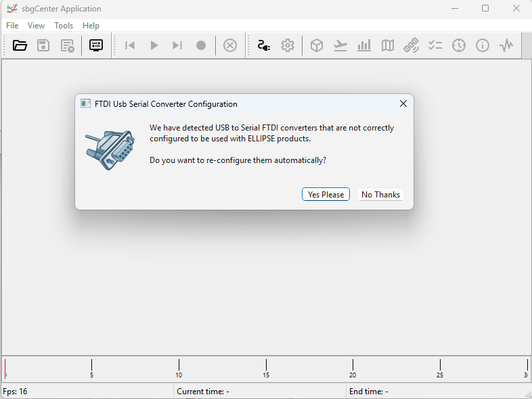Click the checklist status icon
This screenshot has width=532, height=399.
[435, 45]
